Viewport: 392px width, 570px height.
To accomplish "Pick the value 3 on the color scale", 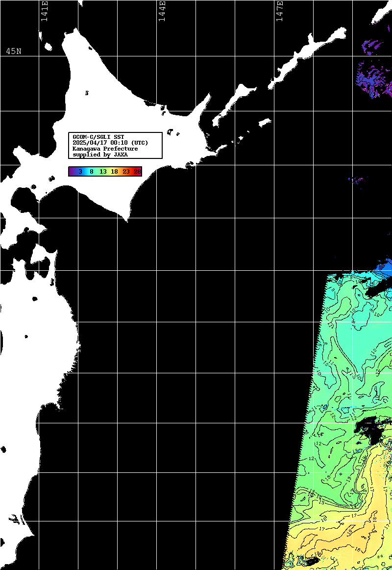I will (80, 172).
